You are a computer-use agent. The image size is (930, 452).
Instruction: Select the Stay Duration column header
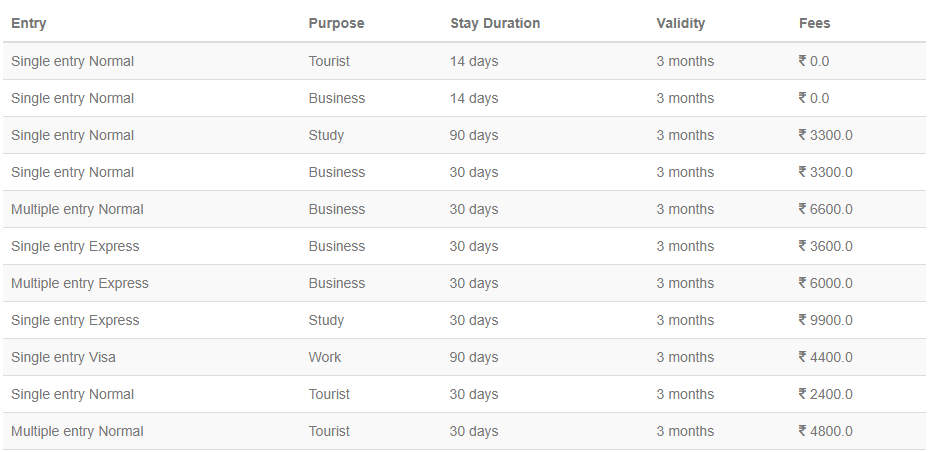point(495,23)
